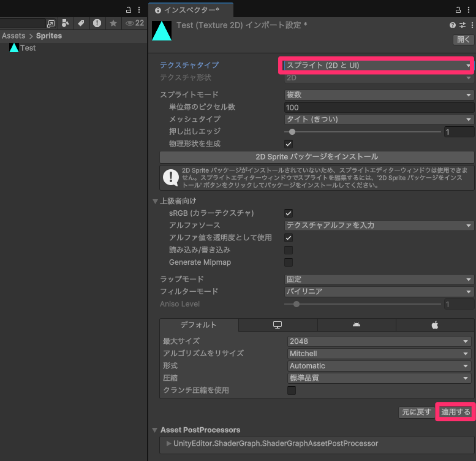
Task: Click the 開く button
Action: (x=463, y=39)
